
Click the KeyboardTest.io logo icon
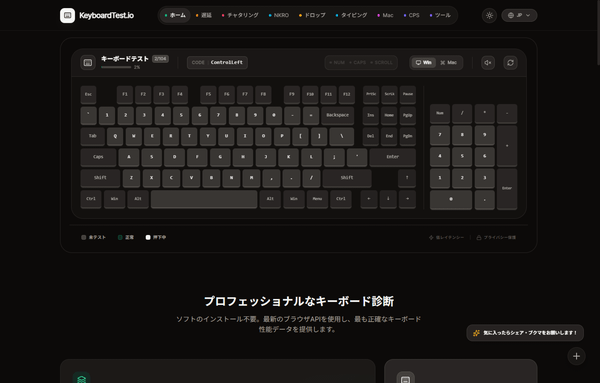coord(67,16)
